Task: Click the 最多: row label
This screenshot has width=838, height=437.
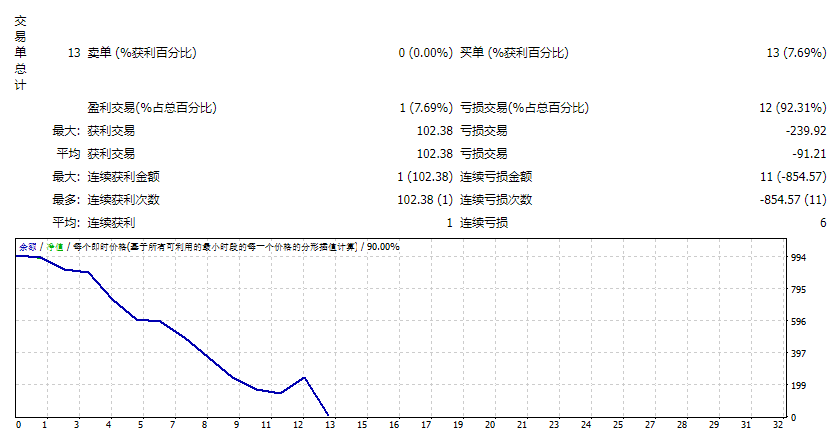Action: pos(66,200)
